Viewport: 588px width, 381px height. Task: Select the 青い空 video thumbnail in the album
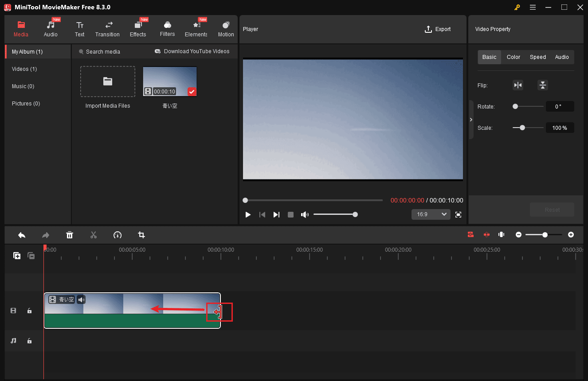[x=170, y=82]
